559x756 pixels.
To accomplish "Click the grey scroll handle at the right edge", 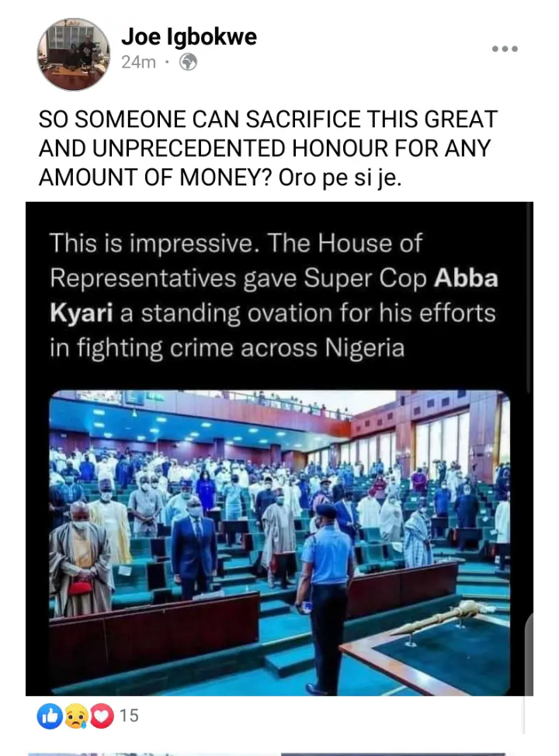I will [x=526, y=660].
